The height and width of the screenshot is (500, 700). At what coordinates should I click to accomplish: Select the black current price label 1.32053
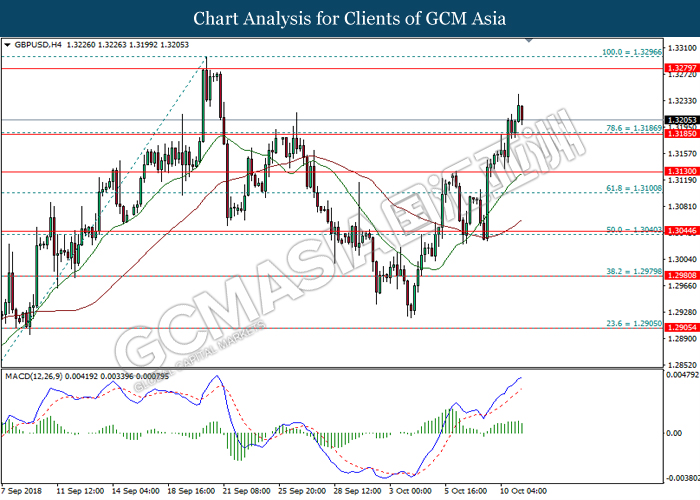[682, 120]
